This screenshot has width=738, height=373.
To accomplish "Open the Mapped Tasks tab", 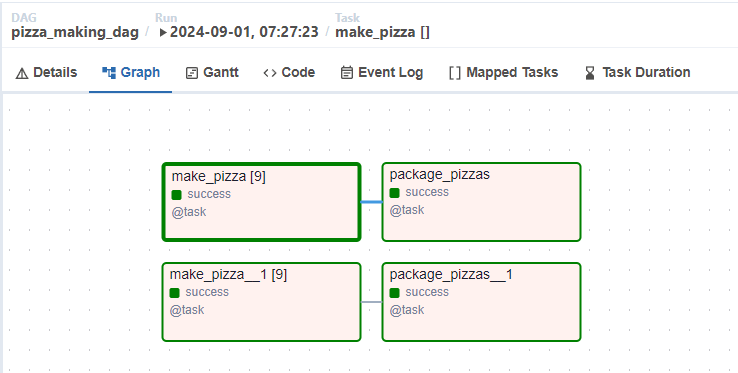I will pyautogui.click(x=504, y=73).
